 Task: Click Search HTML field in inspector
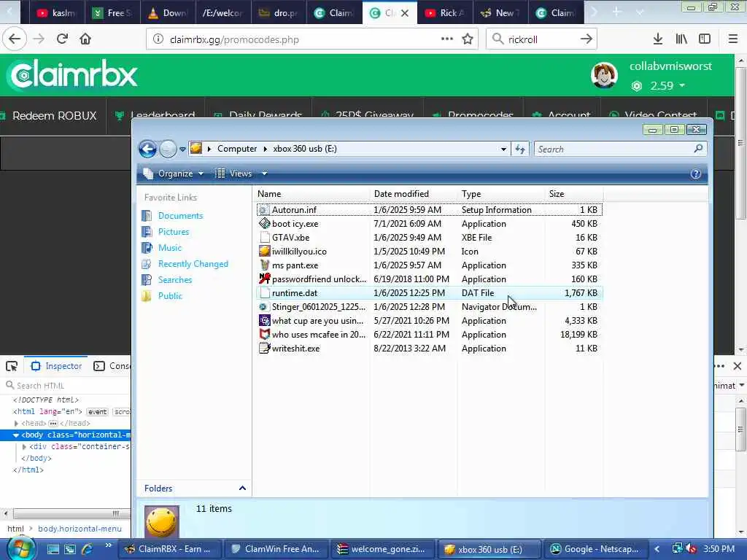(x=66, y=385)
